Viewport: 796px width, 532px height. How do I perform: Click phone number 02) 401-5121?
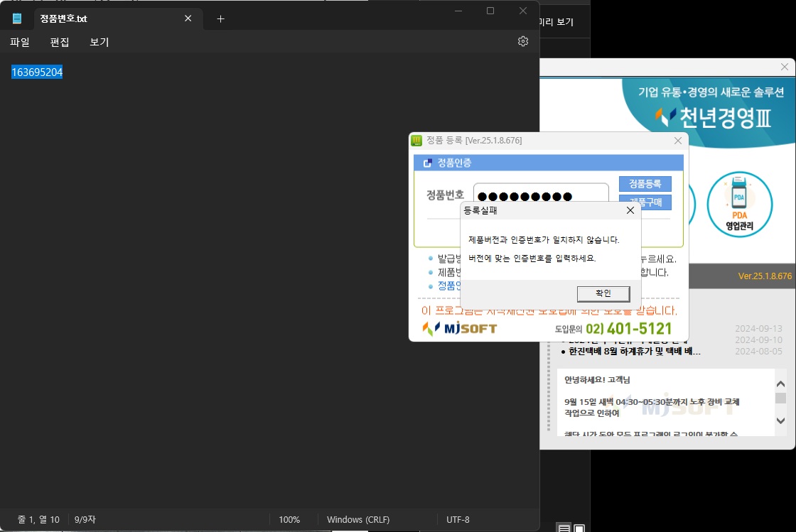(628, 329)
